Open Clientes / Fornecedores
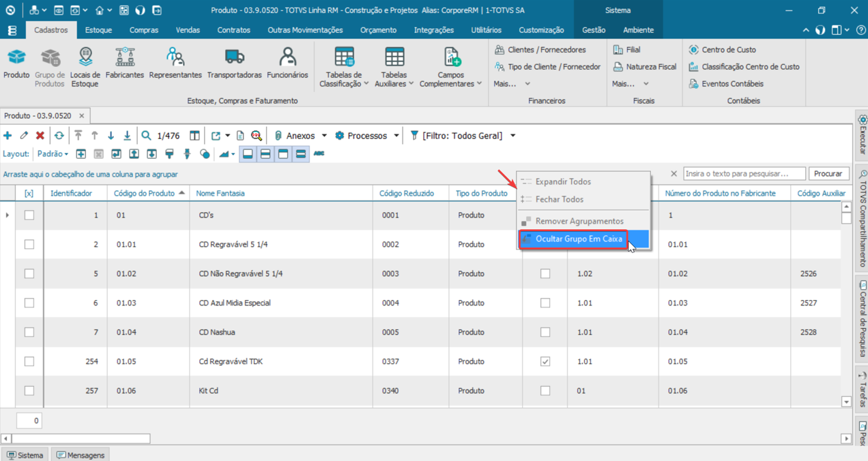868x461 pixels. (x=540, y=50)
